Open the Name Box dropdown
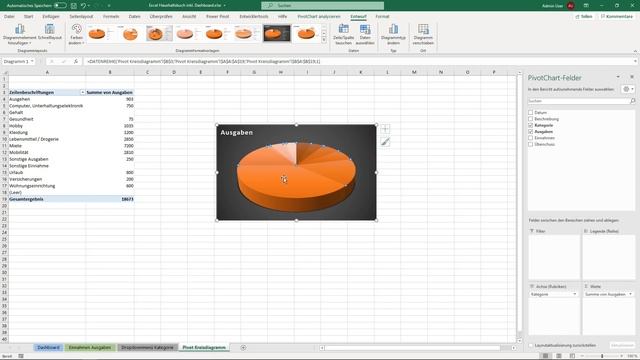The width and height of the screenshot is (640, 360). 32,61
